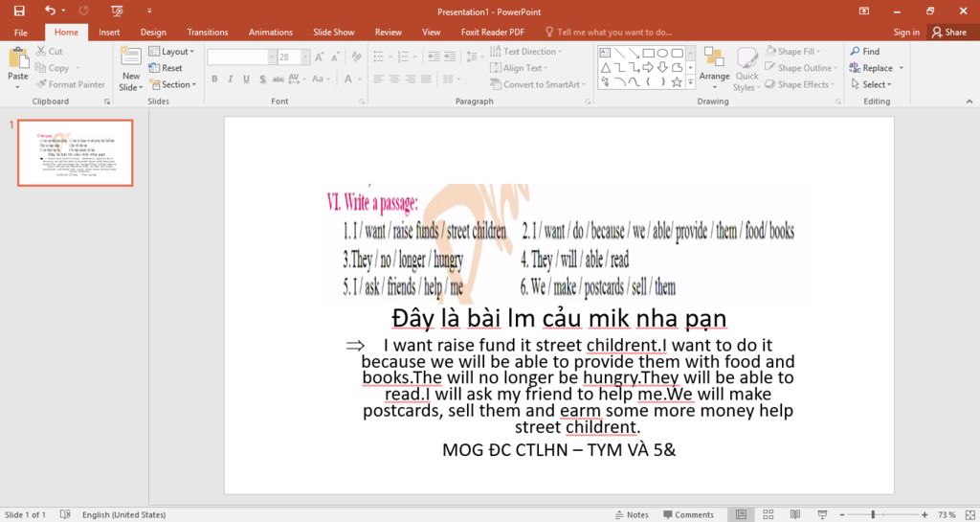
Task: Expand the shapes gallery More arrow
Action: click(691, 82)
